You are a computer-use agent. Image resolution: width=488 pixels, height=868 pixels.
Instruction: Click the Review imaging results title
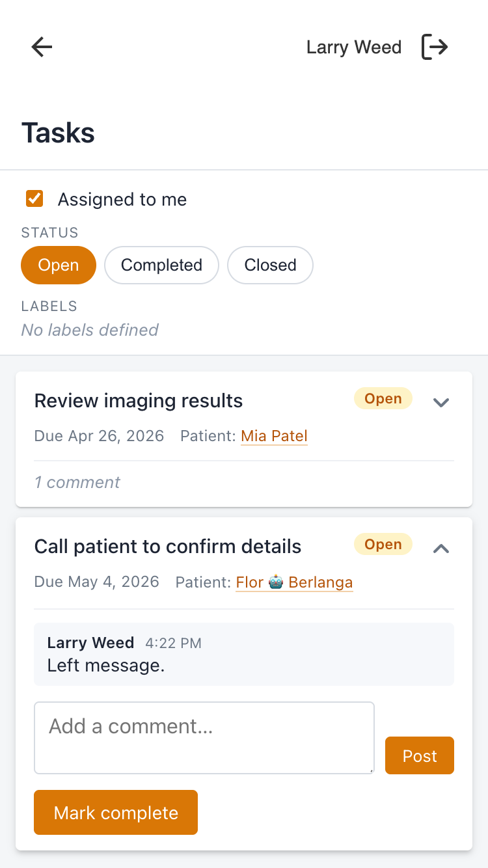tap(139, 401)
